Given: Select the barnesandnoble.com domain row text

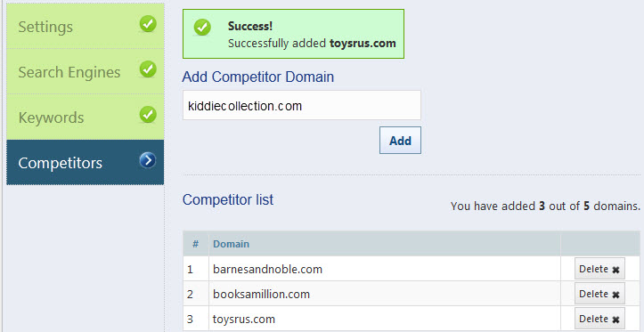Looking at the screenshot, I should point(267,269).
